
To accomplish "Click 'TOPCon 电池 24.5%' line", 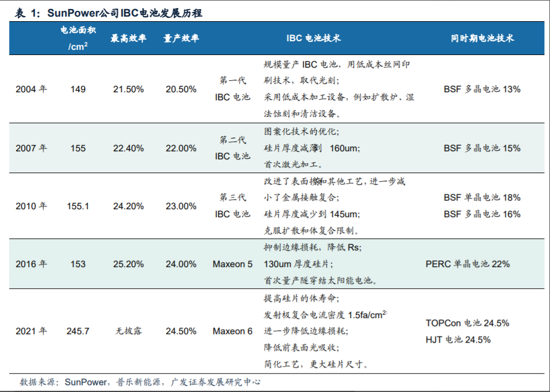I will tap(467, 323).
